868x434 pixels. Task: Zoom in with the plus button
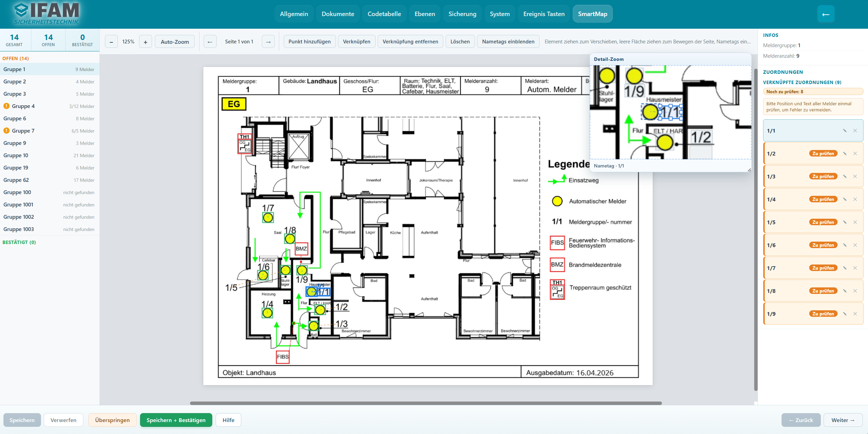coord(145,42)
